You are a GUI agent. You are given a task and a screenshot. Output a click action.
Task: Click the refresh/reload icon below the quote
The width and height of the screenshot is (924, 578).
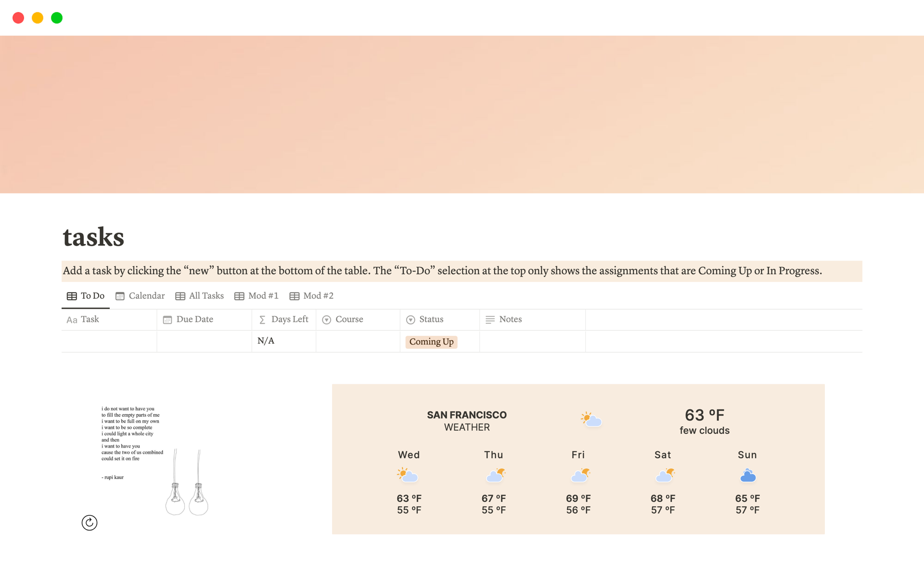tap(89, 522)
